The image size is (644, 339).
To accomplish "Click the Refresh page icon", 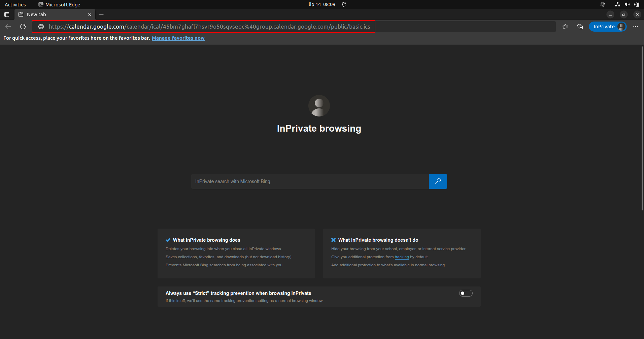I will coord(23,27).
